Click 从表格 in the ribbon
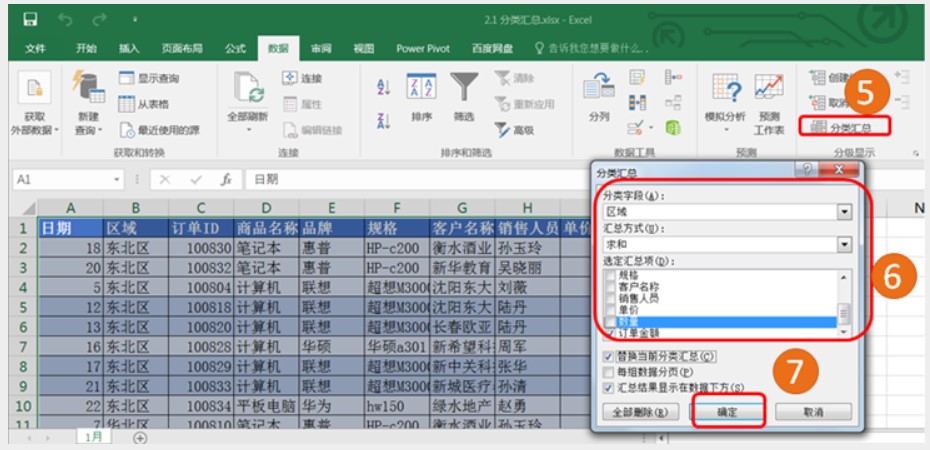Screen dimensions: 930x450 (x=144, y=104)
